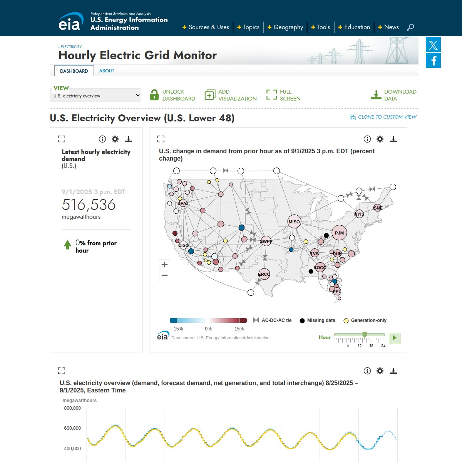Screen dimensions: 462x476
Task: Open info for Latest hourly demand card
Action: 102,139
